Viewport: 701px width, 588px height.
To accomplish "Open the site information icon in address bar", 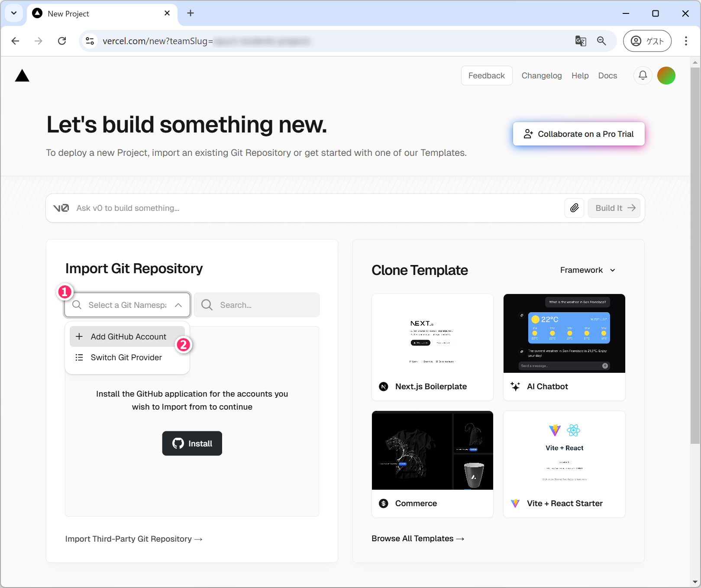I will [x=90, y=41].
